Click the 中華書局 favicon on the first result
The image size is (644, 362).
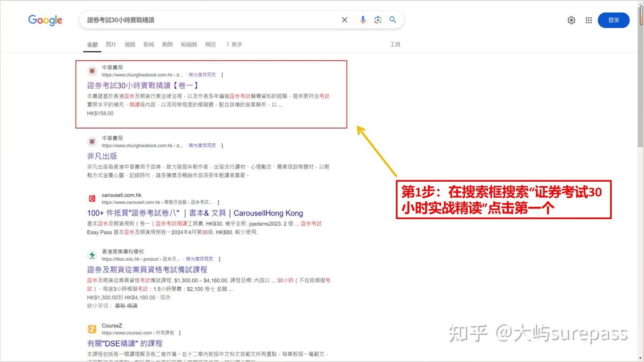(92, 71)
